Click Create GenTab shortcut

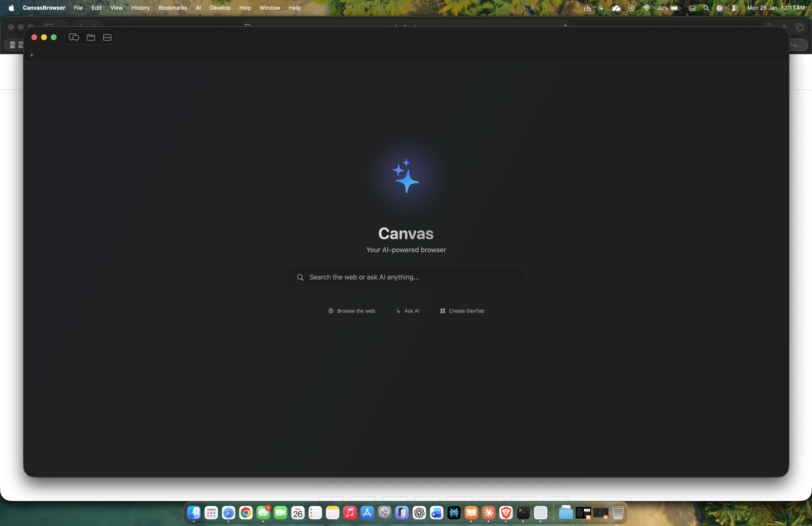[x=462, y=311]
